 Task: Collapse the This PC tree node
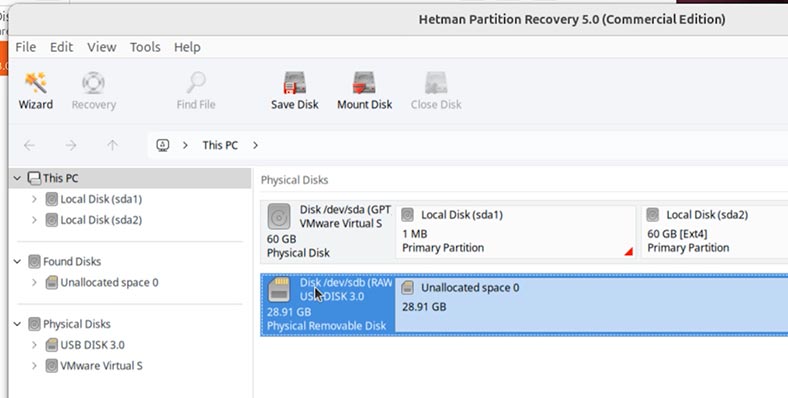click(x=17, y=178)
